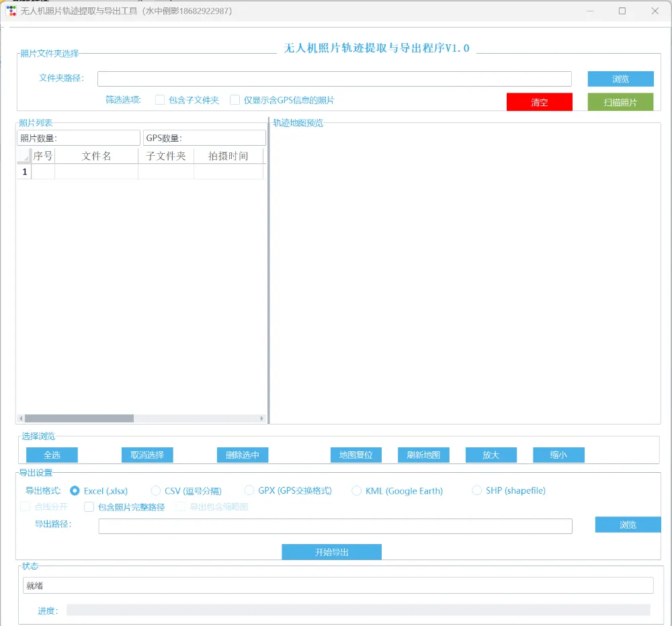Click the 放大 zoom in button
Viewport: 672px width, 626px height.
[491, 455]
